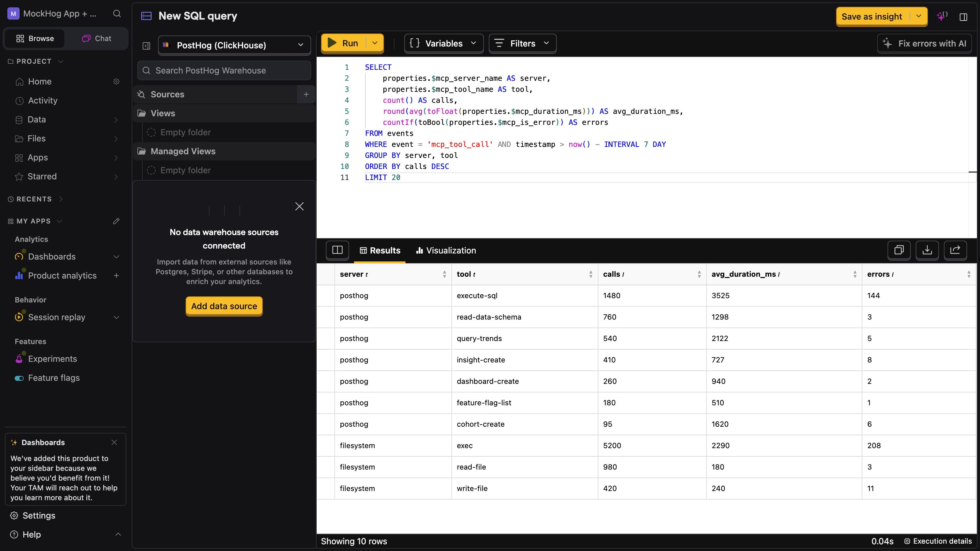Screen dimensions: 980x551
Task: Focus the Search PostHog Warehouse field
Action: pos(224,70)
